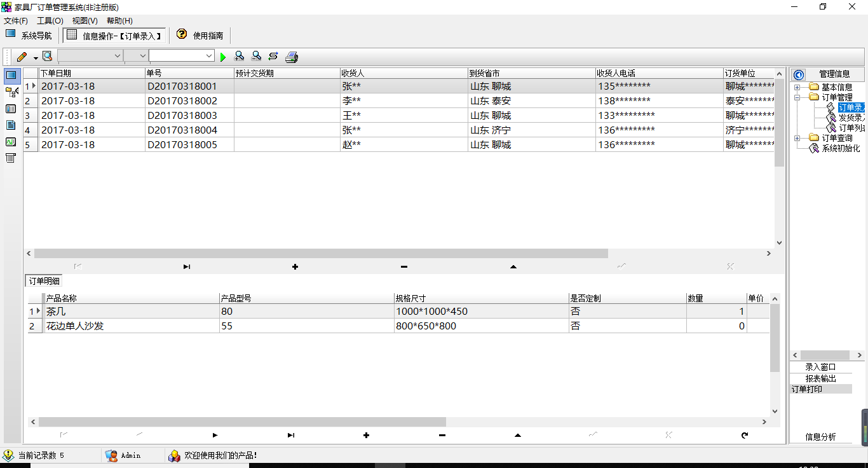Open the 系统初始化 tree item
The width and height of the screenshot is (868, 468).
(x=841, y=148)
